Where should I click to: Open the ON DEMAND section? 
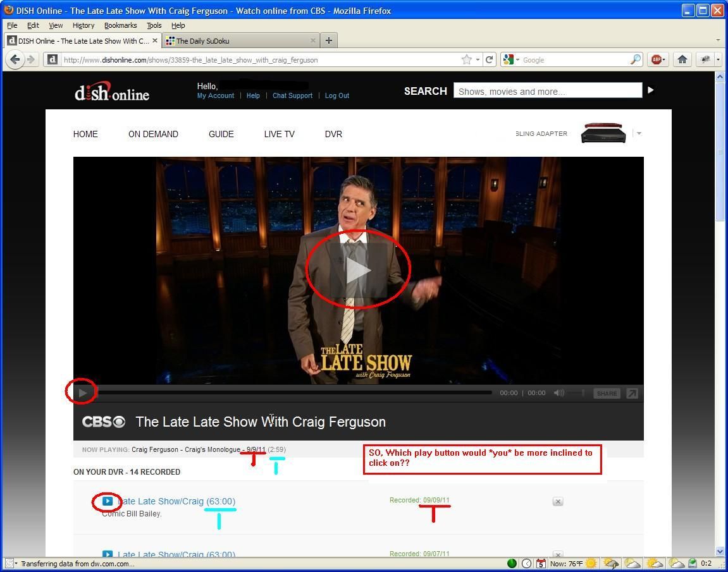153,134
